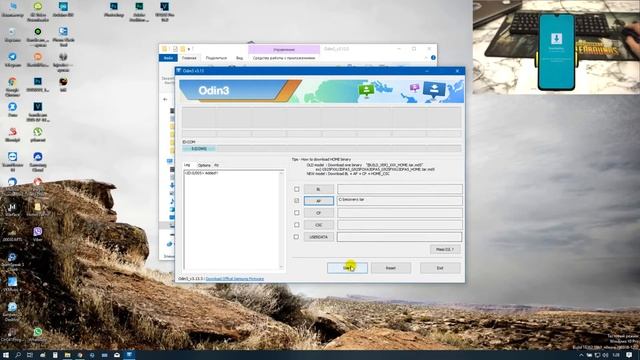Viewport: 640px width, 360px height.
Task: Click Start to begin flashing
Action: (x=347, y=268)
